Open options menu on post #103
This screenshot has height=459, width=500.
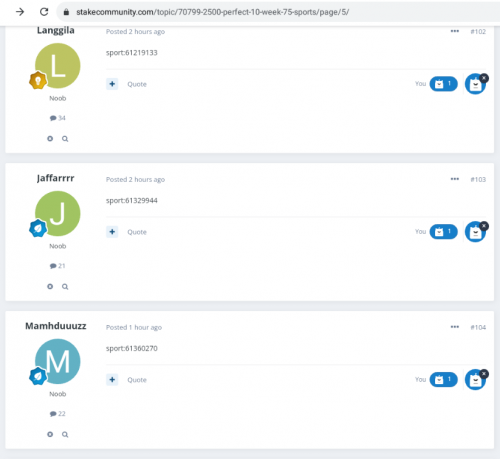click(x=455, y=179)
